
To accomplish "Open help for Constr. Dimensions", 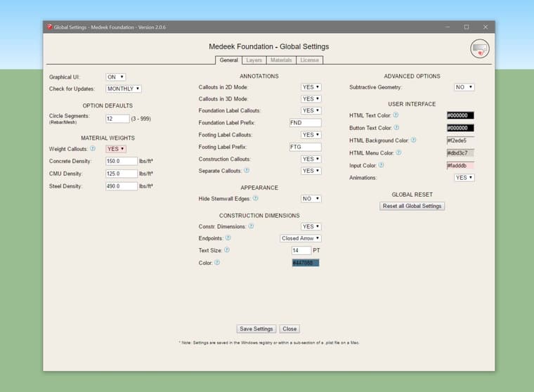I will point(251,226).
